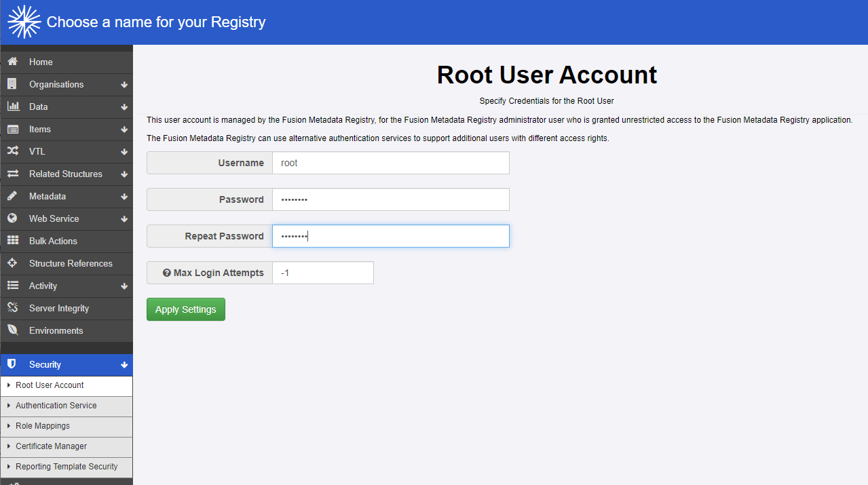This screenshot has width=868, height=485.
Task: Open the Authentication Service page
Action: [x=56, y=406]
